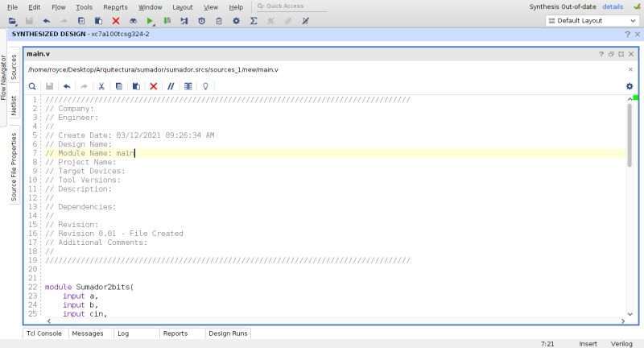
Task: Open Settings gear in main toolbar
Action: coord(236,21)
